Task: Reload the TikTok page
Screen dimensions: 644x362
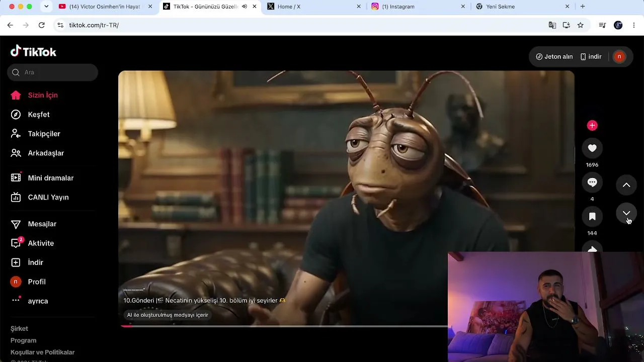Action: 42,25
